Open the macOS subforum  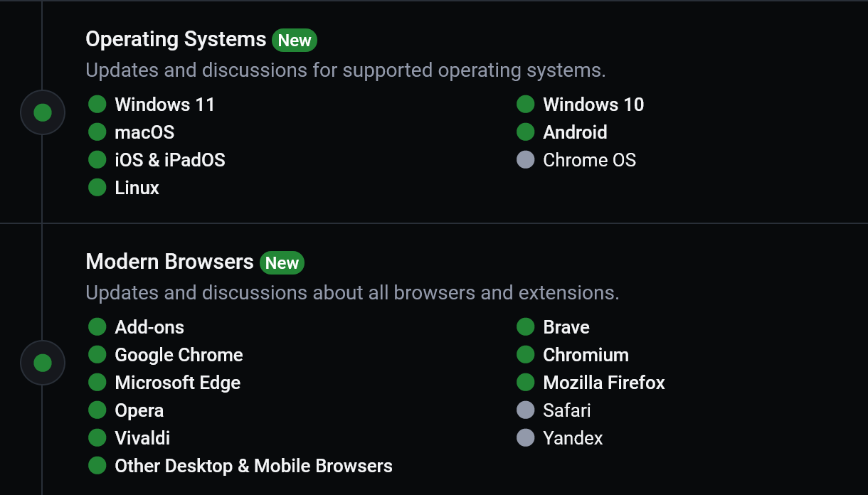click(x=144, y=132)
